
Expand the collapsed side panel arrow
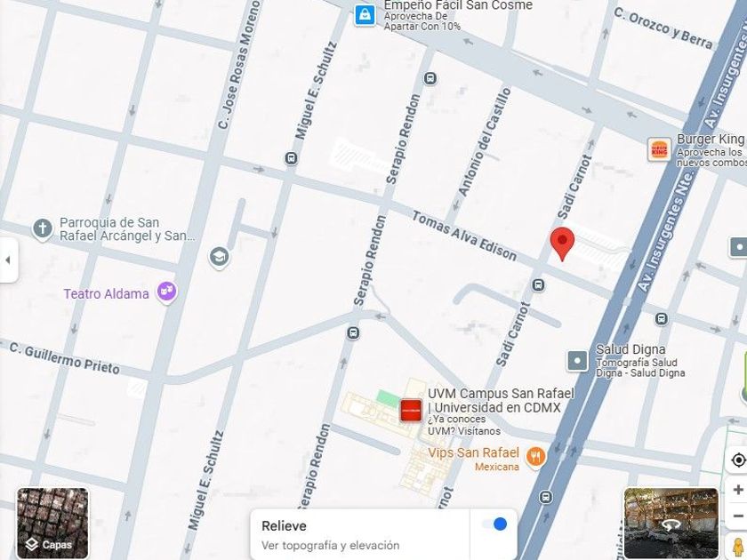[x=8, y=260]
